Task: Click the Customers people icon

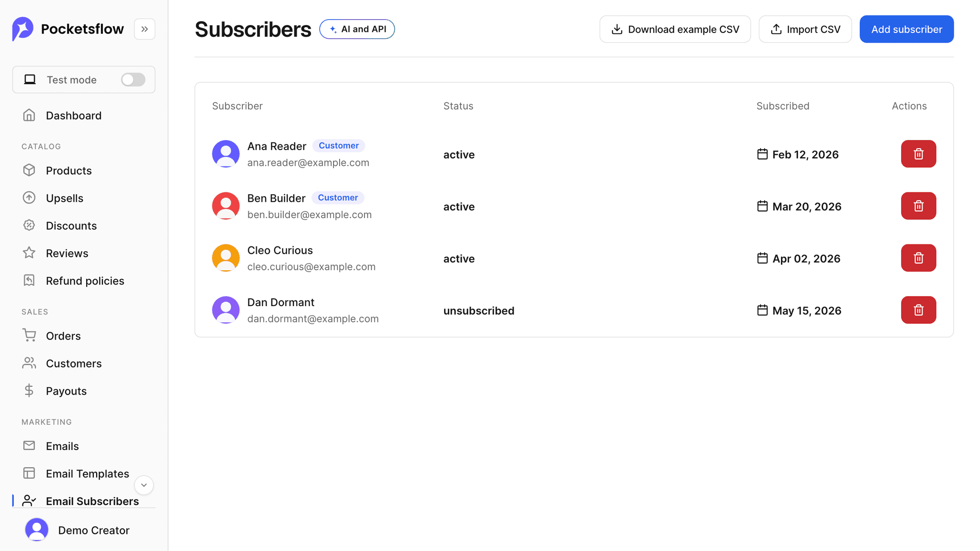Action: (29, 363)
